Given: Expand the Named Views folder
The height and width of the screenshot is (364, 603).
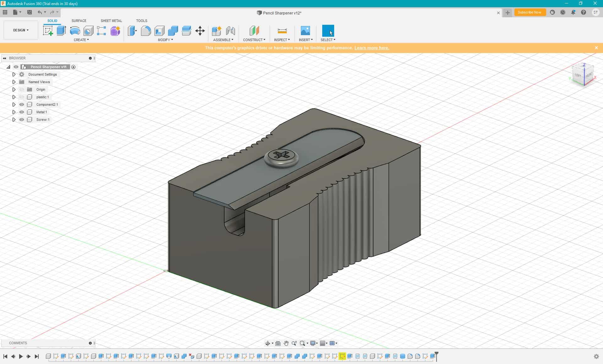Looking at the screenshot, I should pyautogui.click(x=14, y=82).
